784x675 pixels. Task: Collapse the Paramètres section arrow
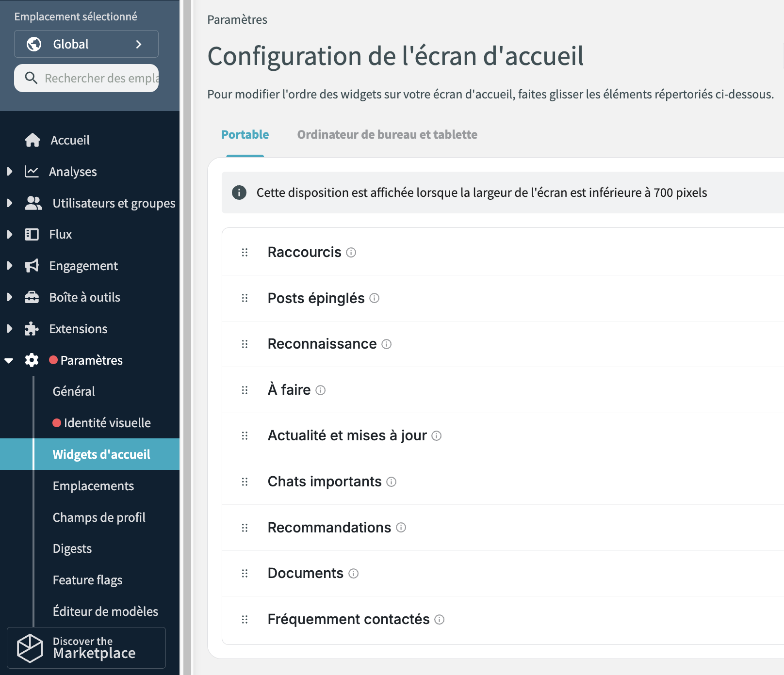pos(9,360)
